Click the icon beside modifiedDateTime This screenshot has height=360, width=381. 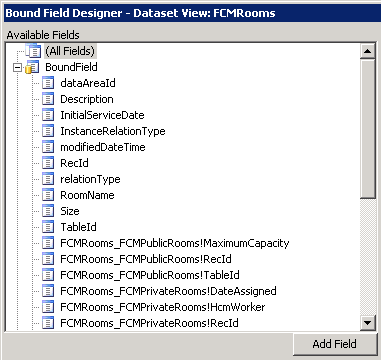click(x=48, y=147)
